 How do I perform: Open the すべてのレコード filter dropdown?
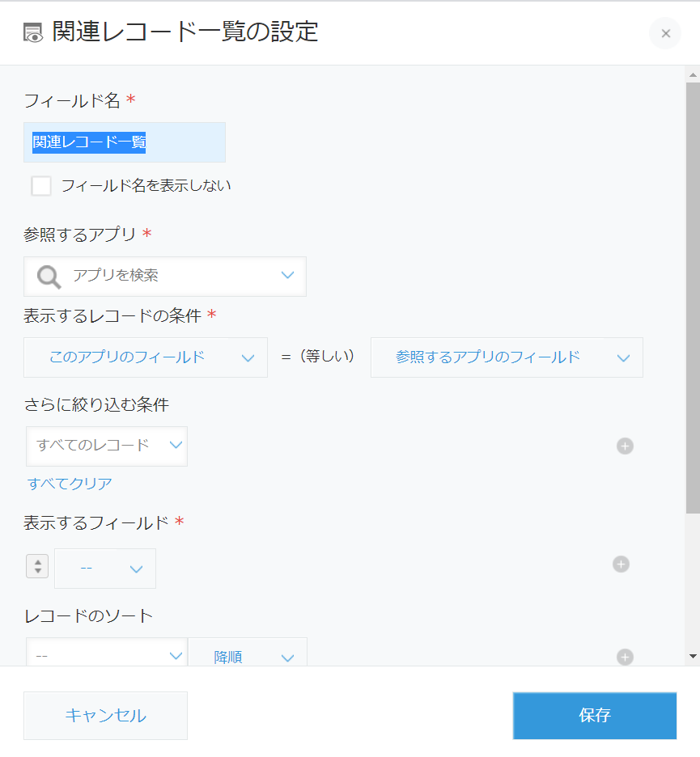[x=107, y=446]
